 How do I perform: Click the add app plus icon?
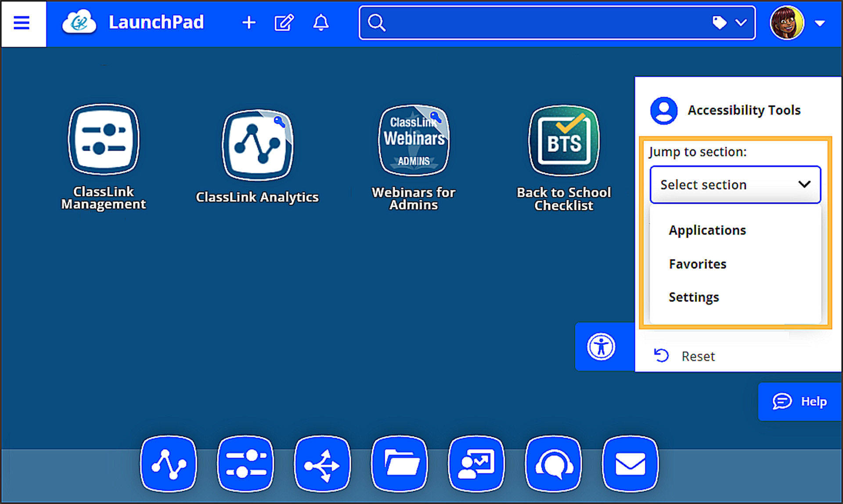[x=249, y=22]
